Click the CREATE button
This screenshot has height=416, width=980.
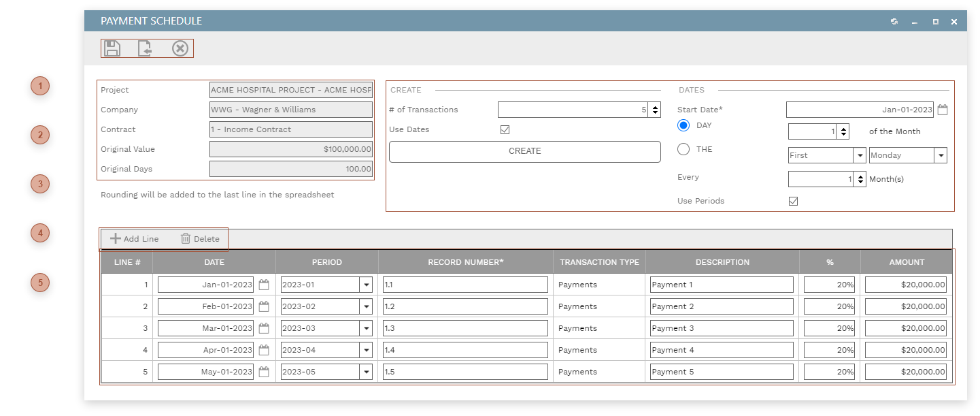tap(524, 151)
